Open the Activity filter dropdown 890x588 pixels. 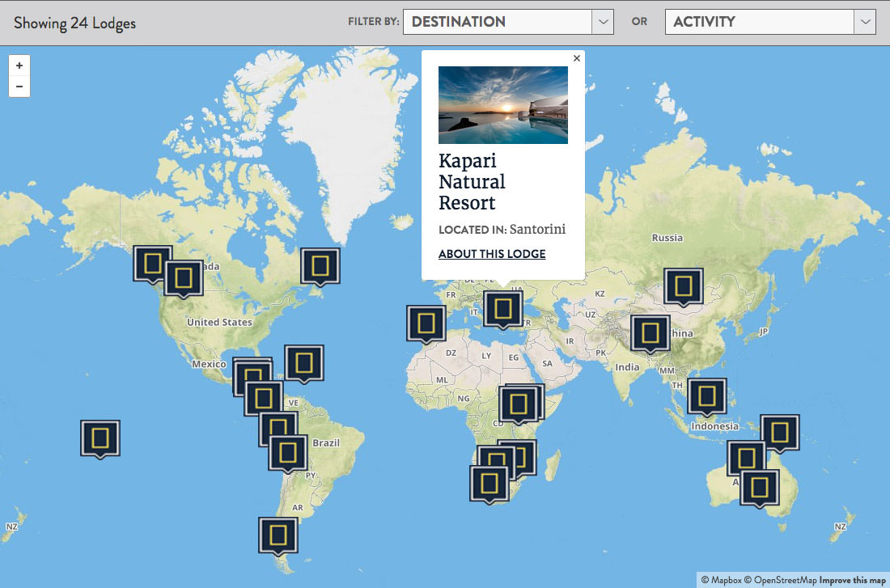pos(770,22)
